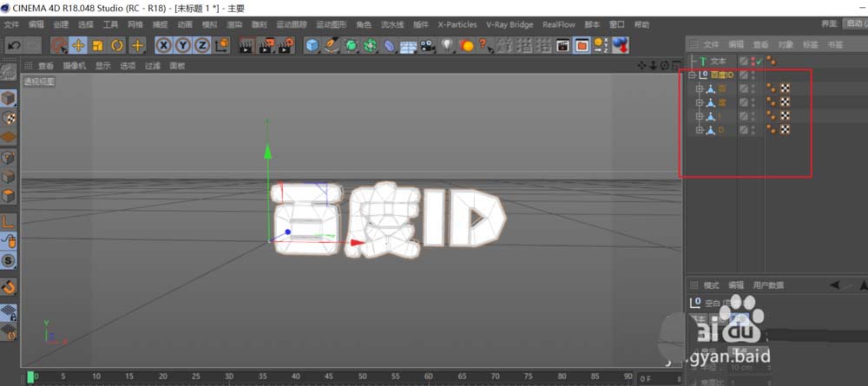Open the V-Ray Bridge menu
Image resolution: width=868 pixels, height=386 pixels.
point(510,24)
